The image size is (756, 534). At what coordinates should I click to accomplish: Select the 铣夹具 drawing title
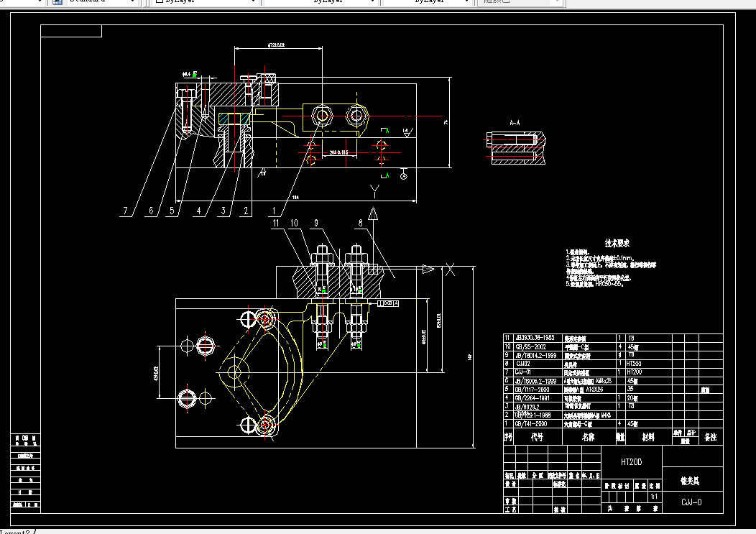690,481
